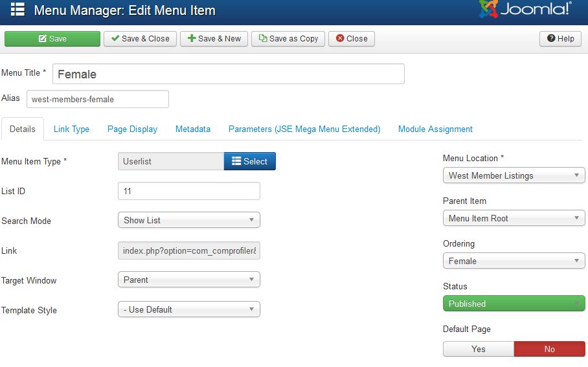The height and width of the screenshot is (367, 588).
Task: Open the Module Assignment tab
Action: pyautogui.click(x=435, y=129)
